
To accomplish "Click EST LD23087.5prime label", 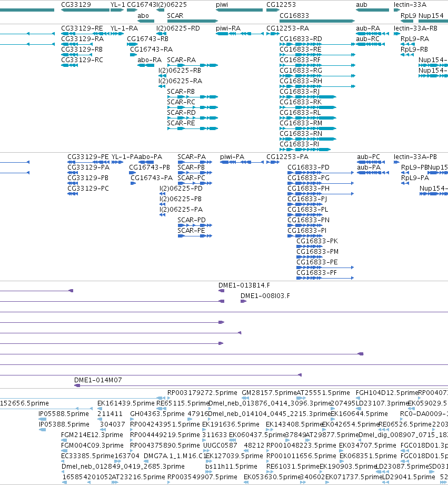I will [403, 466].
